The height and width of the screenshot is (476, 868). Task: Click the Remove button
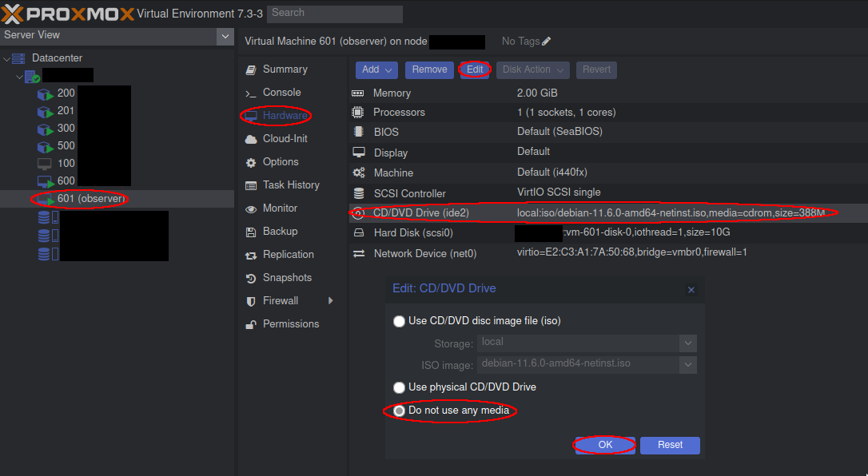pos(429,69)
